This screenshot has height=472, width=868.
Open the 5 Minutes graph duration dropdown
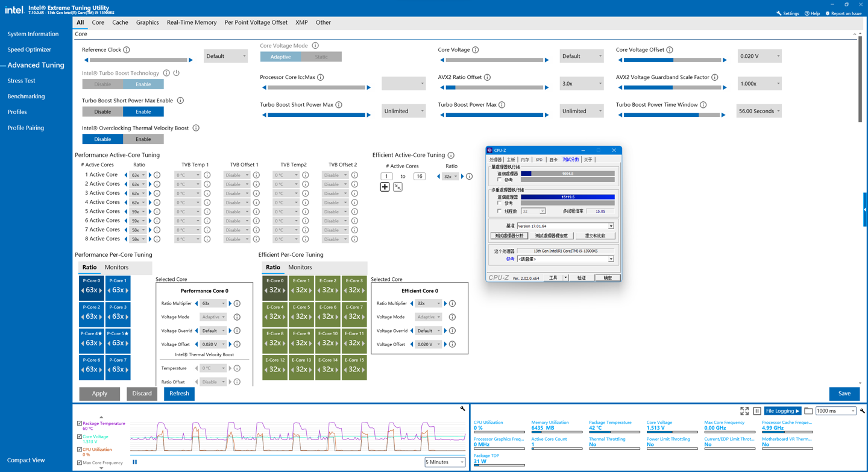click(x=445, y=462)
